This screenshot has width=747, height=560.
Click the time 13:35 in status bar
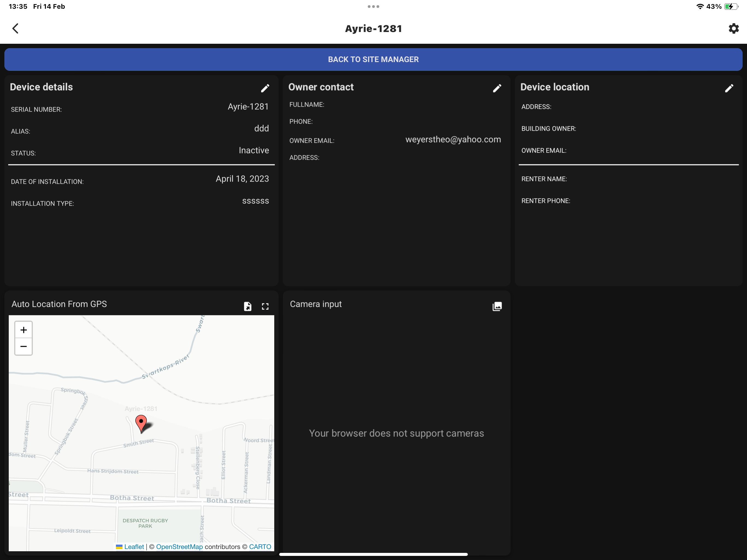pyautogui.click(x=18, y=6)
